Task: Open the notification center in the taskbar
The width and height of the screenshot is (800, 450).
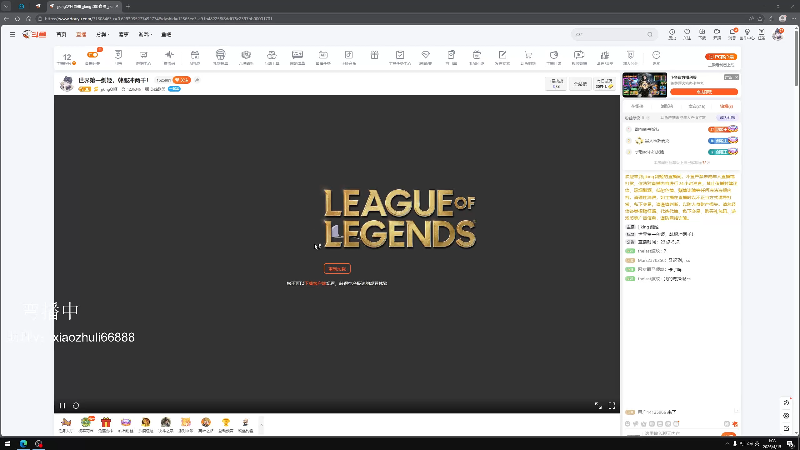Action: (x=790, y=444)
